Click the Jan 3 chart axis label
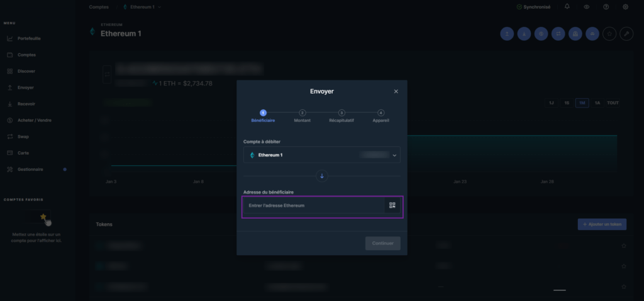The width and height of the screenshot is (644, 301). coord(111,182)
